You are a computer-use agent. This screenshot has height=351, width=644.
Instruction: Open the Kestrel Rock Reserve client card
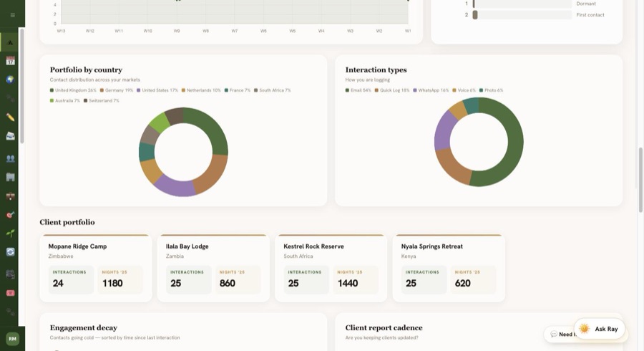pos(331,268)
